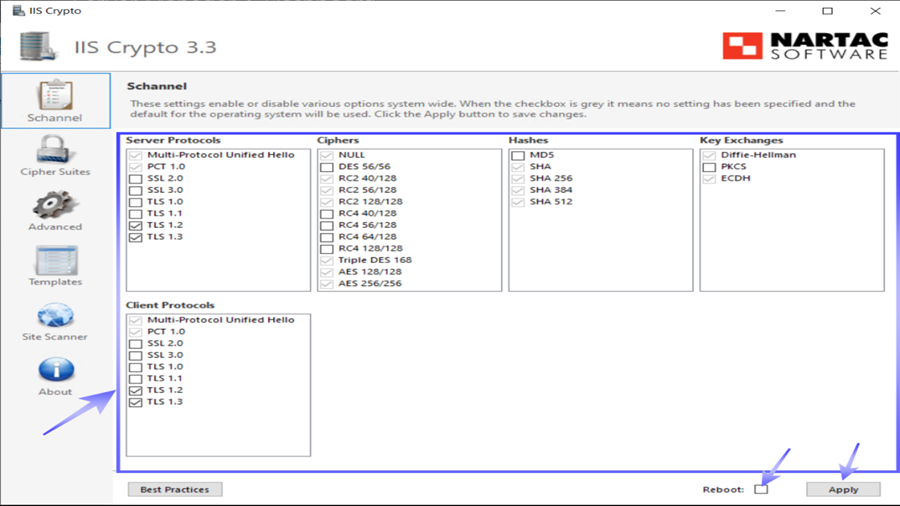The image size is (900, 506).
Task: Toggle PCT 1.0 under Server Protocols
Action: [135, 166]
